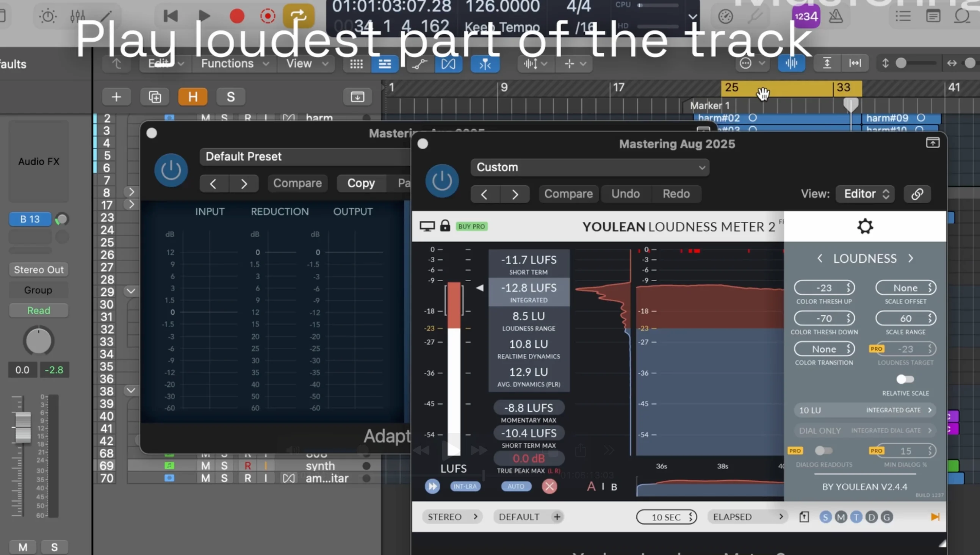The height and width of the screenshot is (555, 980).
Task: Open the Functions menu
Action: tap(227, 63)
